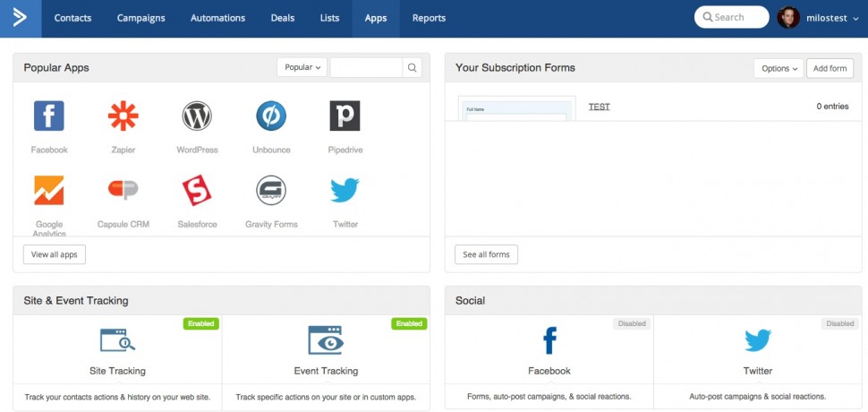The height and width of the screenshot is (412, 868).
Task: Open the Salesforce app icon
Action: [x=197, y=190]
